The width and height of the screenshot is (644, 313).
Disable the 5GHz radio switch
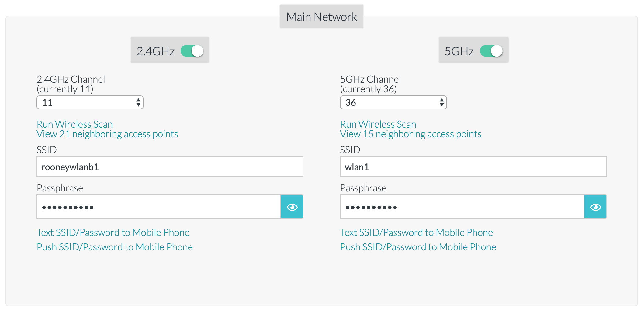(x=491, y=51)
